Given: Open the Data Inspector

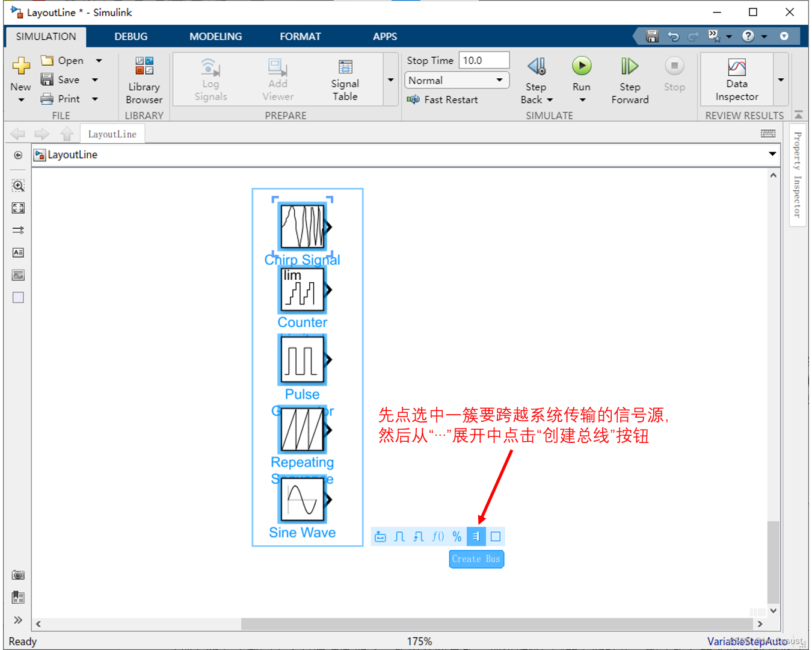Looking at the screenshot, I should pyautogui.click(x=736, y=79).
